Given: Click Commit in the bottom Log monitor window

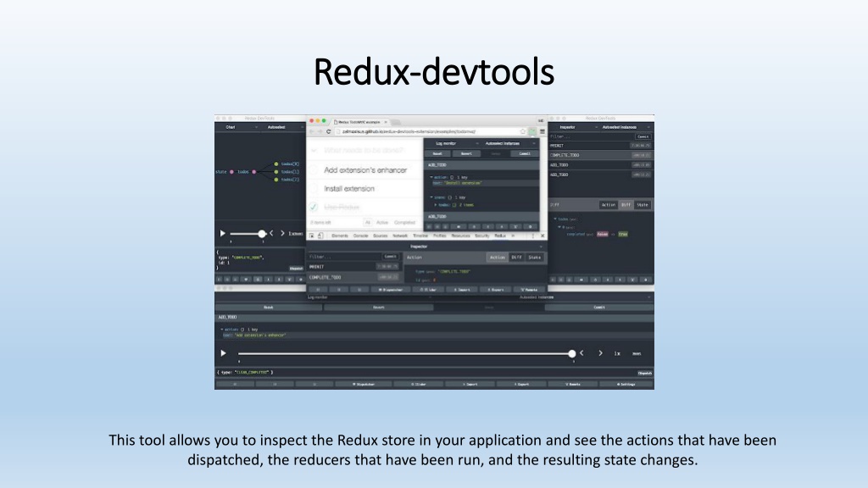Looking at the screenshot, I should click(599, 307).
